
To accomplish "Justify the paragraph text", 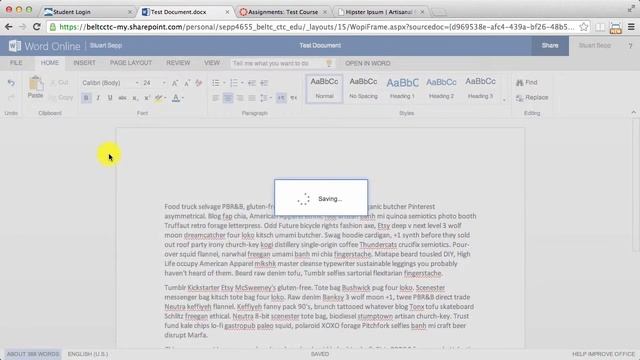I will [252, 98].
